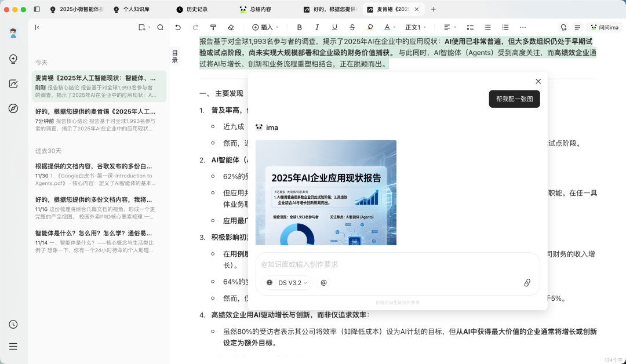
Task: Open the text highlight tool
Action: tap(369, 27)
